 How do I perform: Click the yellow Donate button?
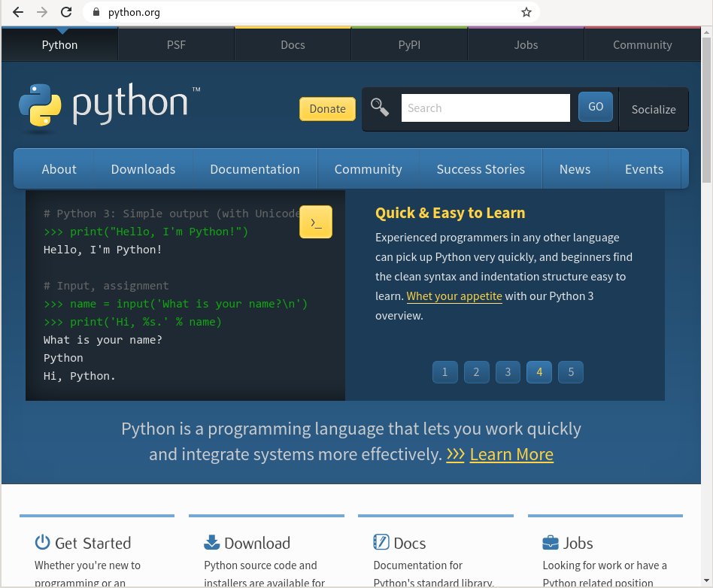click(327, 109)
